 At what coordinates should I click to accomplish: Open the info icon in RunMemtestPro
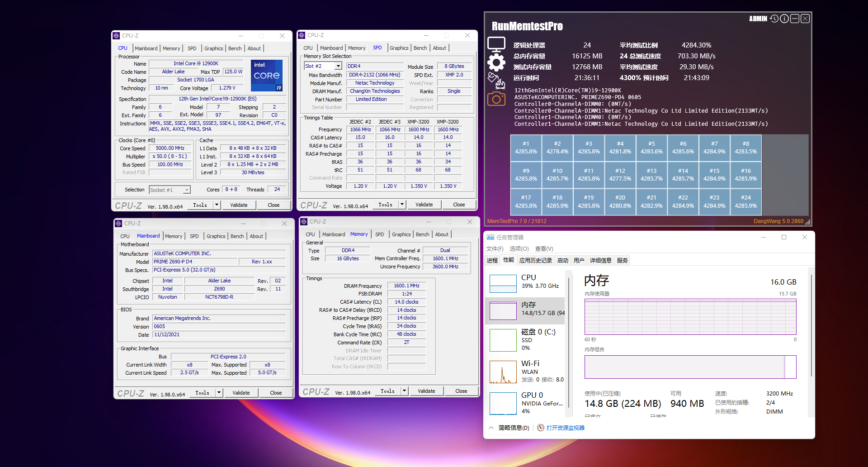click(x=784, y=19)
